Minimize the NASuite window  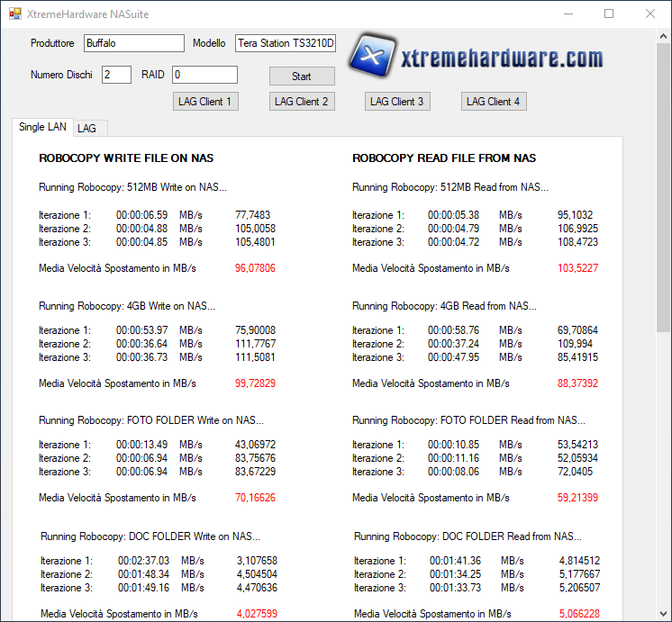point(568,14)
